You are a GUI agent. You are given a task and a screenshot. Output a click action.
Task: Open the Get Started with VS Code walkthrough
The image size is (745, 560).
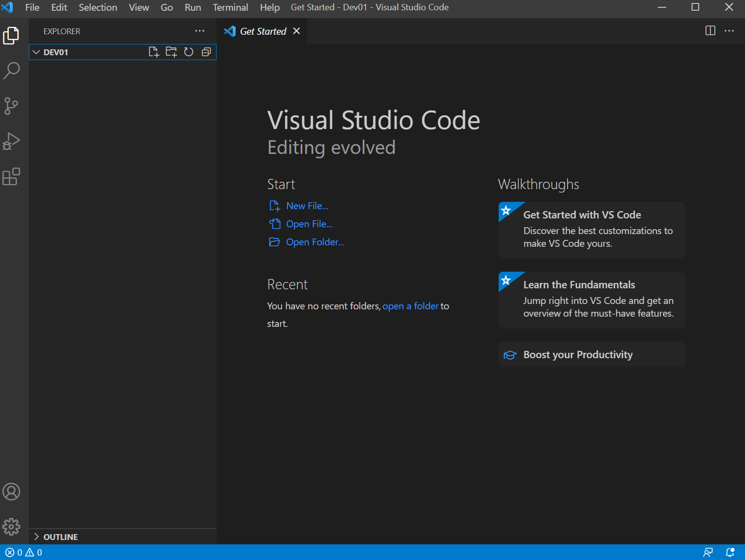(x=592, y=230)
